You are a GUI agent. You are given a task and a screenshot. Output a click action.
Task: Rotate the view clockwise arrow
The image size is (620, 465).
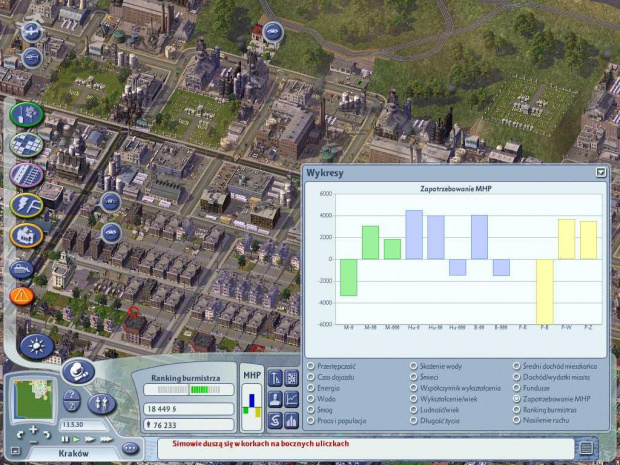tap(47, 434)
